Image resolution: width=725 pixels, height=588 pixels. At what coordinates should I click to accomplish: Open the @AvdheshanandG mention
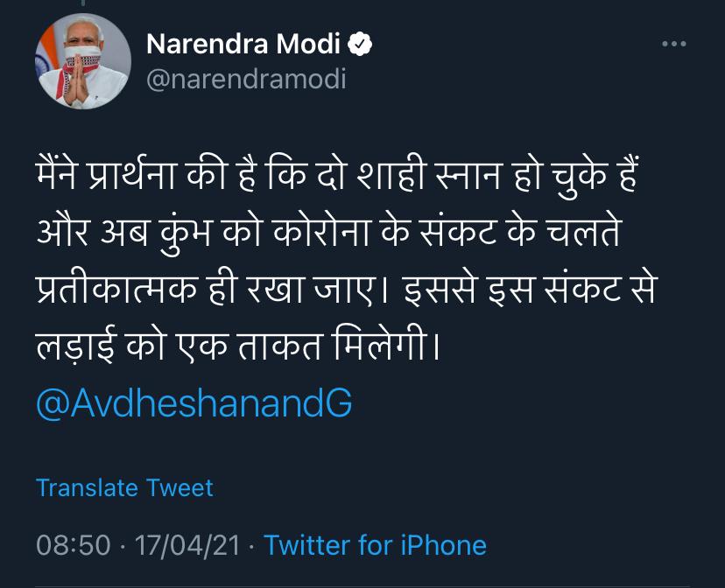point(194,403)
